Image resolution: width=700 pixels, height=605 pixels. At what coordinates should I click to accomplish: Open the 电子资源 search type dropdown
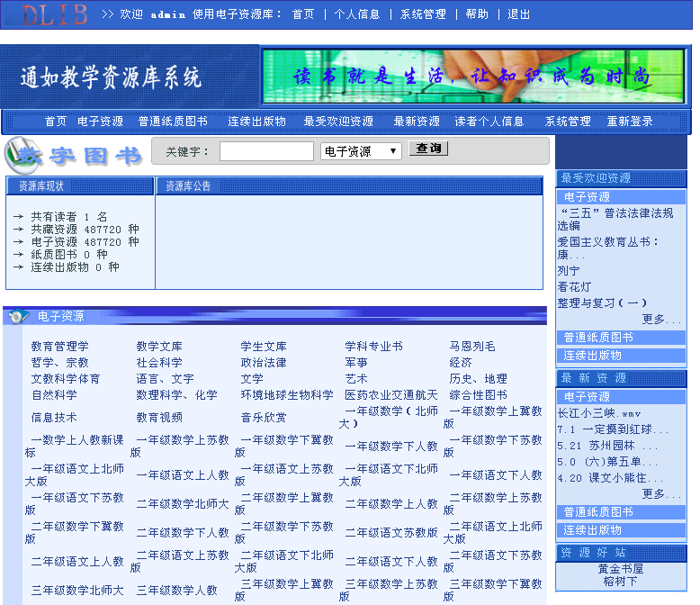pos(361,151)
